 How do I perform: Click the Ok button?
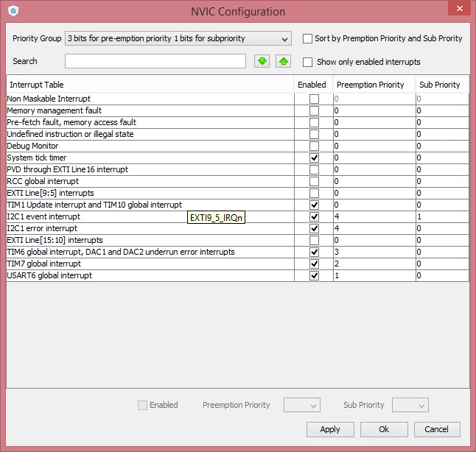(384, 429)
